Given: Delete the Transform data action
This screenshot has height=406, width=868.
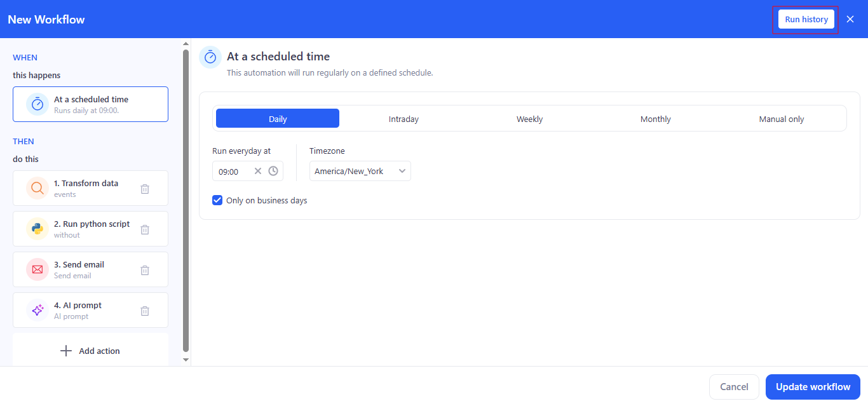Looking at the screenshot, I should pyautogui.click(x=144, y=188).
